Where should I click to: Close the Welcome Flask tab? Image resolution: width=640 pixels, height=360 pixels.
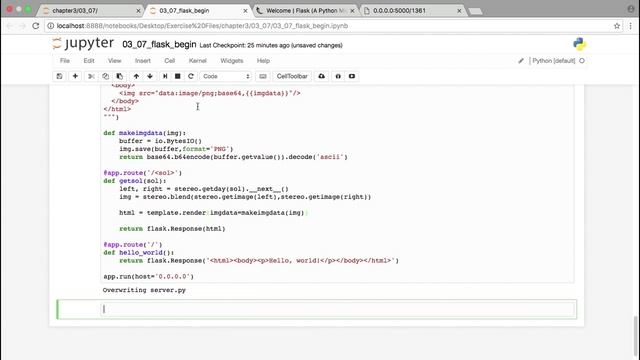pos(352,11)
